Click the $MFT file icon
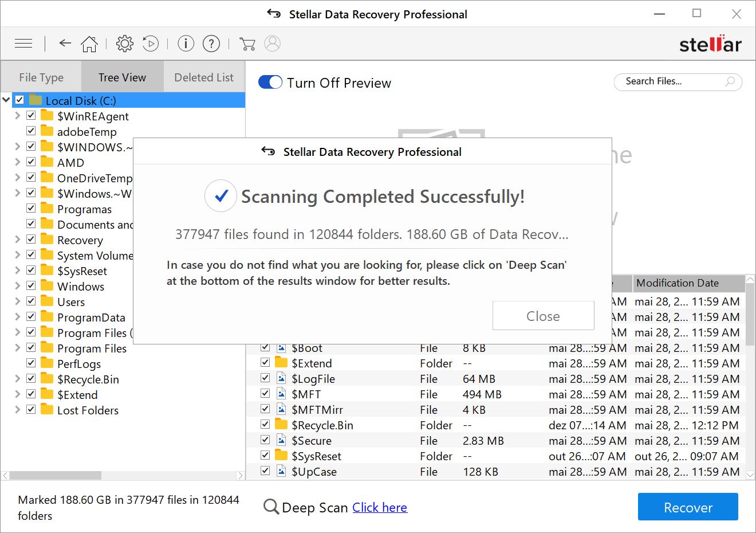Viewport: 756px width, 533px height. tap(281, 394)
